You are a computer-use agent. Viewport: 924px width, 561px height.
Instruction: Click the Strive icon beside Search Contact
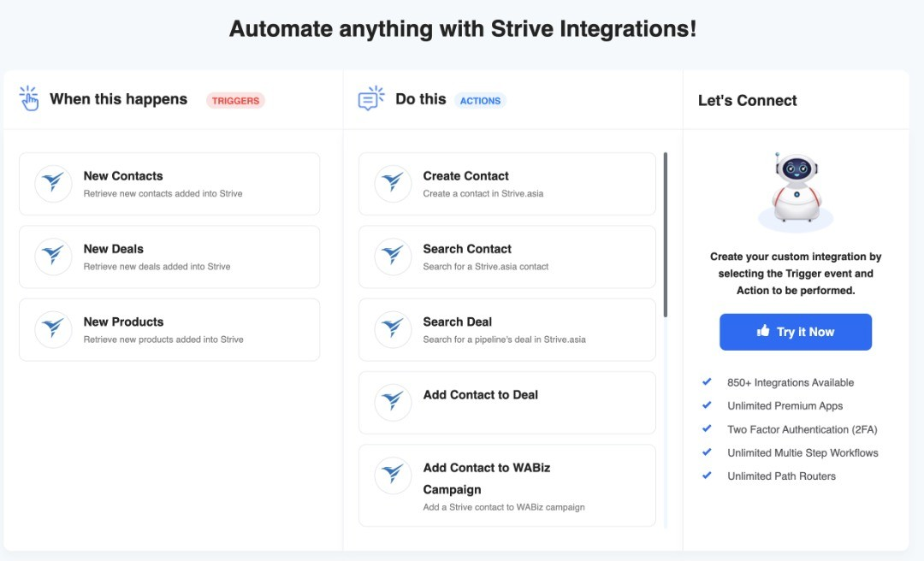click(392, 257)
